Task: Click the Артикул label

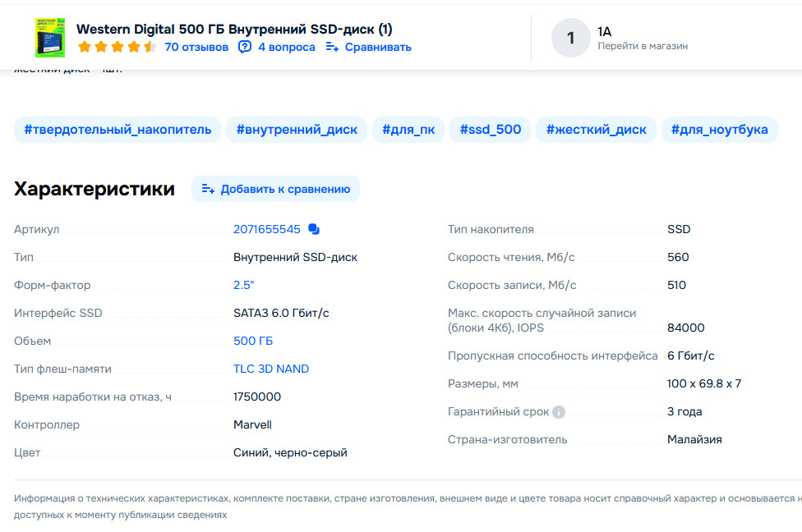Action: coord(37,229)
